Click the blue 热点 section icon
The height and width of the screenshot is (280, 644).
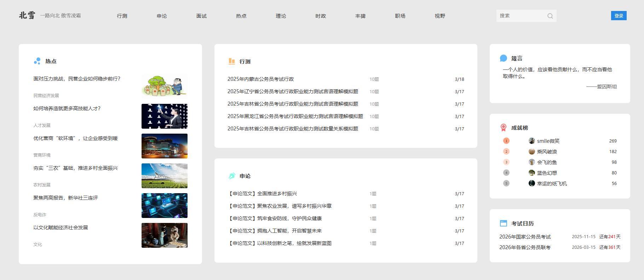coord(37,61)
